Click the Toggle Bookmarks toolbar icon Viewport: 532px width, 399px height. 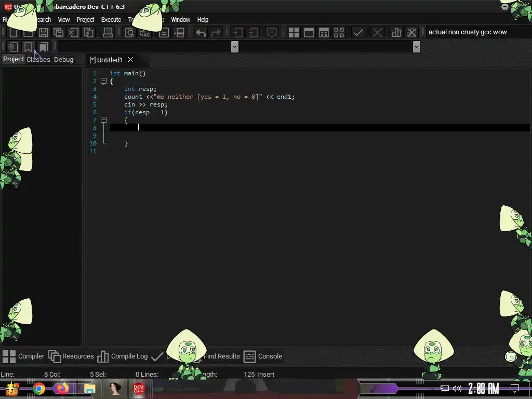click(28, 47)
